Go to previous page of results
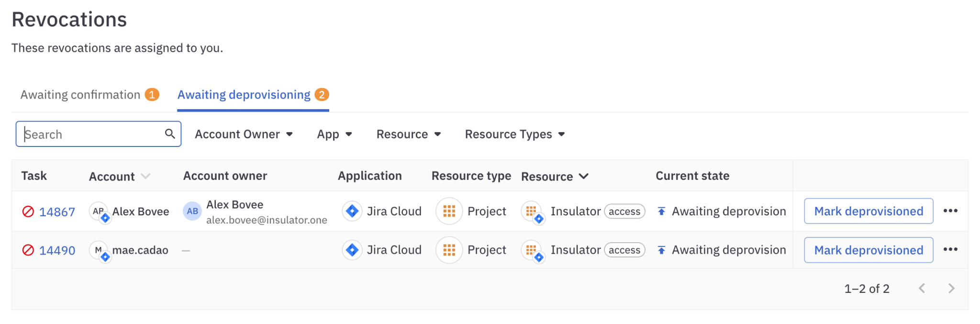The height and width of the screenshot is (324, 980). (922, 288)
